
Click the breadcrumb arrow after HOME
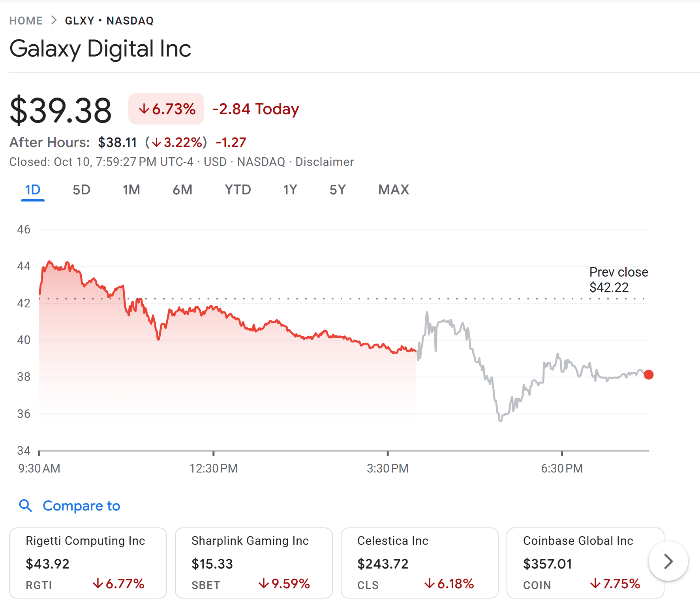pos(54,20)
